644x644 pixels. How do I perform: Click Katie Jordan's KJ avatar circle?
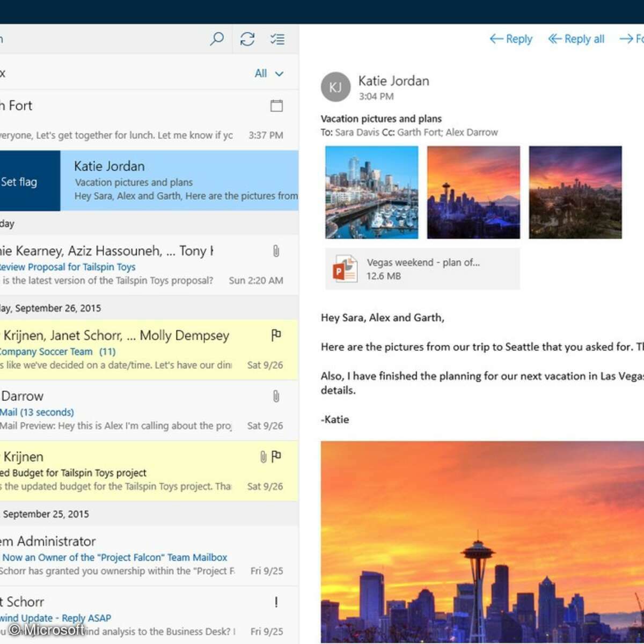[x=335, y=87]
